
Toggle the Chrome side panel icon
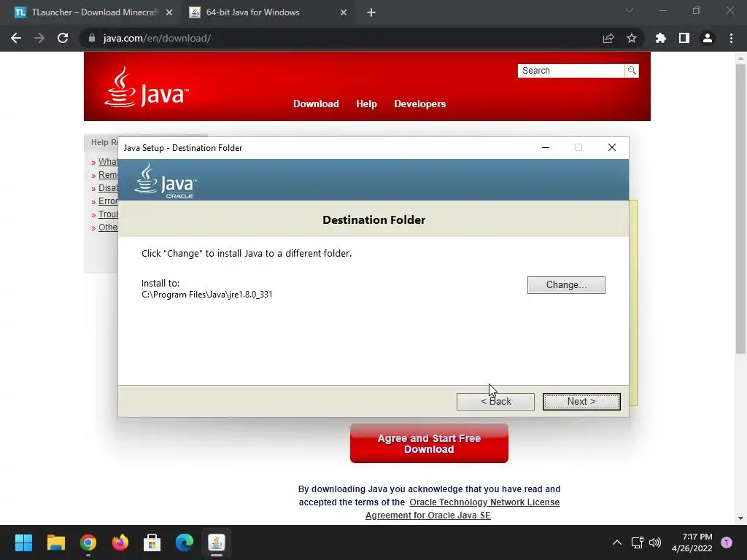pyautogui.click(x=684, y=38)
